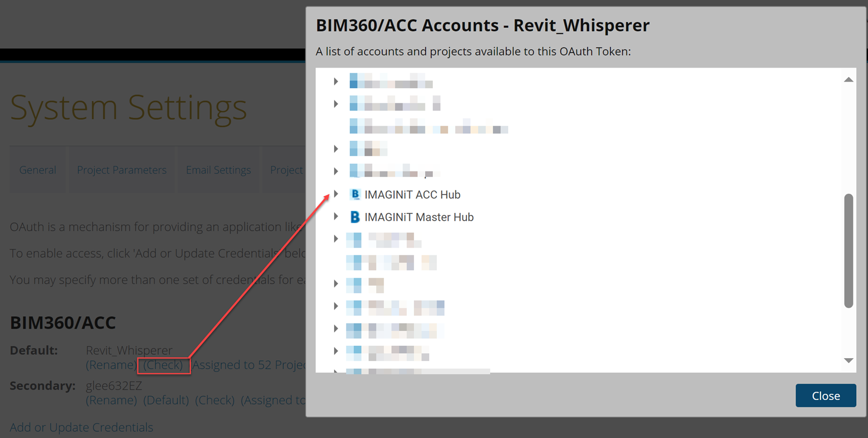Click the account list scroll down arrow
This screenshot has width=868, height=438.
[848, 360]
